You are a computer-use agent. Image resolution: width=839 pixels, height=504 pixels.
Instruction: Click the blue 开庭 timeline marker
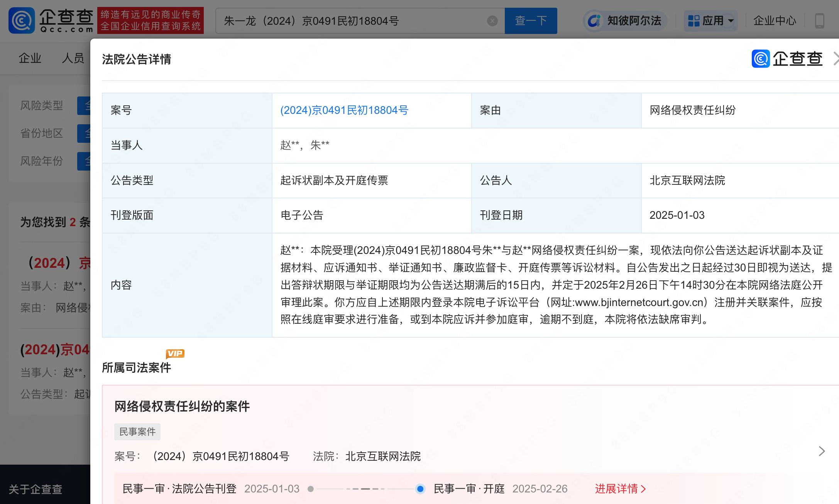pos(420,489)
